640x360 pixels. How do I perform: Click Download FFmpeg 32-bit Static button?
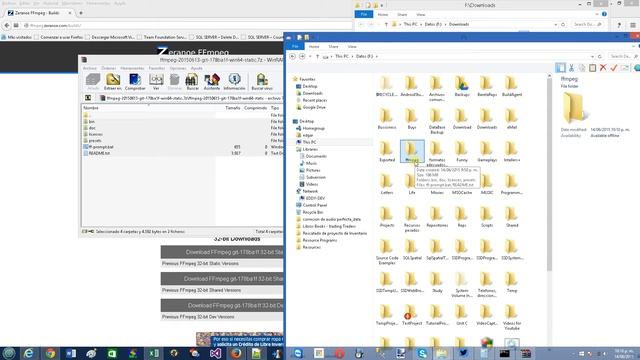point(222,252)
